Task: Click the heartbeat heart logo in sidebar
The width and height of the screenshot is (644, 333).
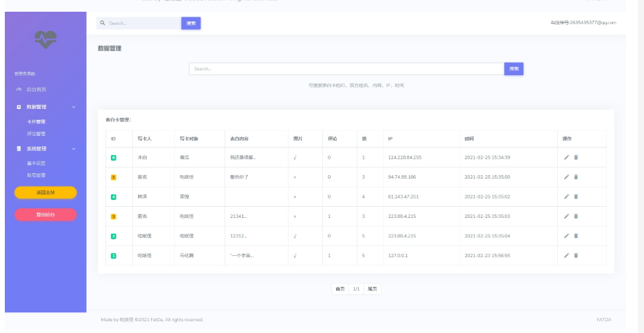Action: (45, 39)
